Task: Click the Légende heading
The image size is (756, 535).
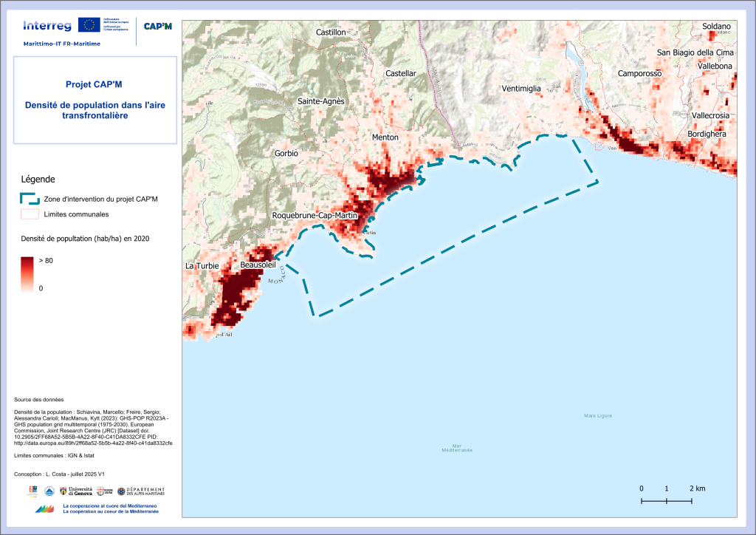Action: 37,179
